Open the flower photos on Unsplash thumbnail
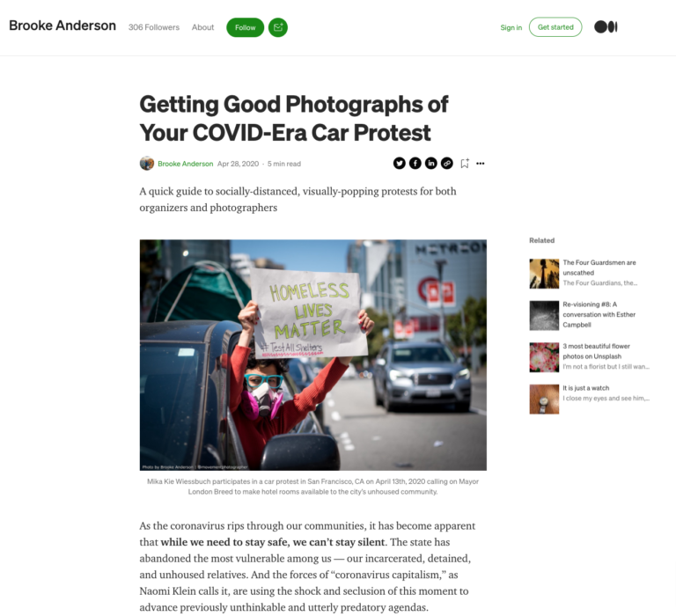Image resolution: width=676 pixels, height=616 pixels. [x=544, y=357]
